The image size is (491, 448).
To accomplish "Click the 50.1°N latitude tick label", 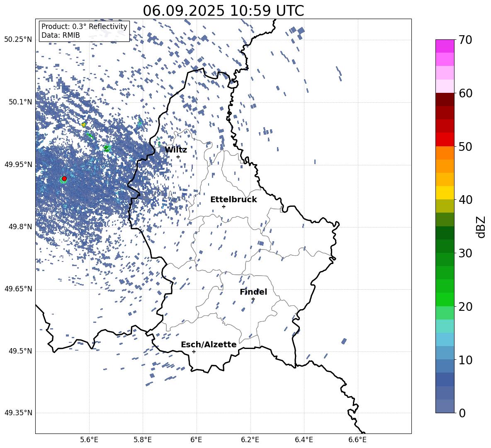I will [20, 102].
